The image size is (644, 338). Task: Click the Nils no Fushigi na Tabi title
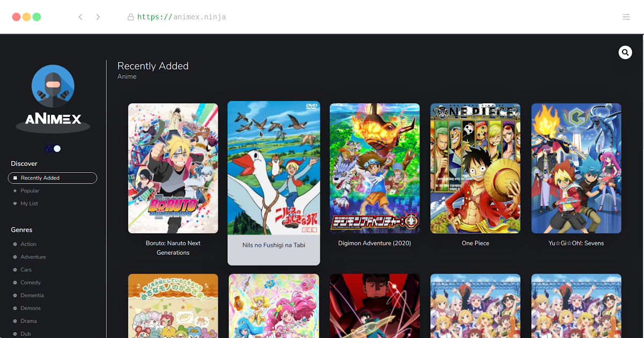point(274,245)
